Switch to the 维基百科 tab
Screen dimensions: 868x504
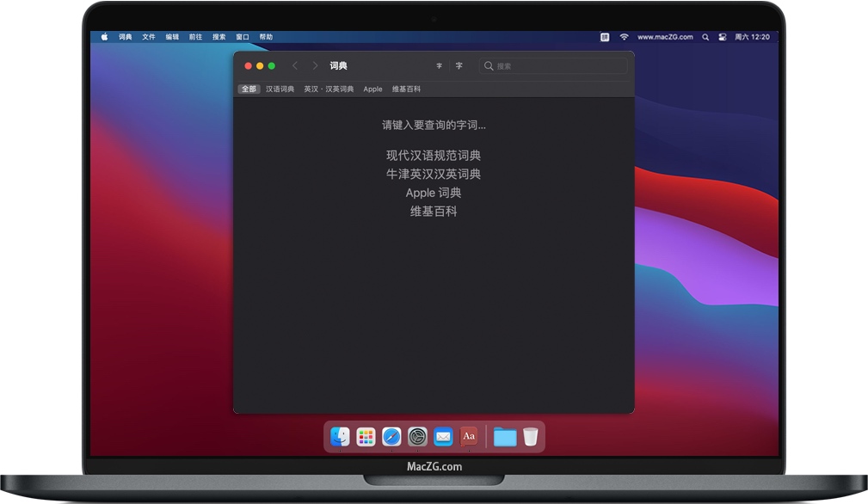406,89
